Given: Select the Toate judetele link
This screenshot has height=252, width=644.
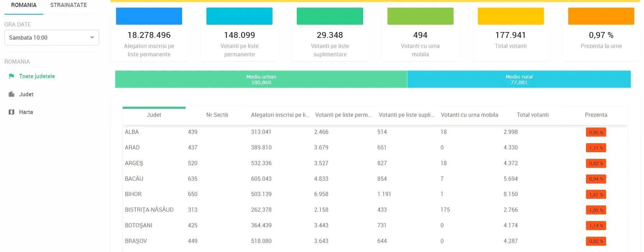Looking at the screenshot, I should point(37,76).
